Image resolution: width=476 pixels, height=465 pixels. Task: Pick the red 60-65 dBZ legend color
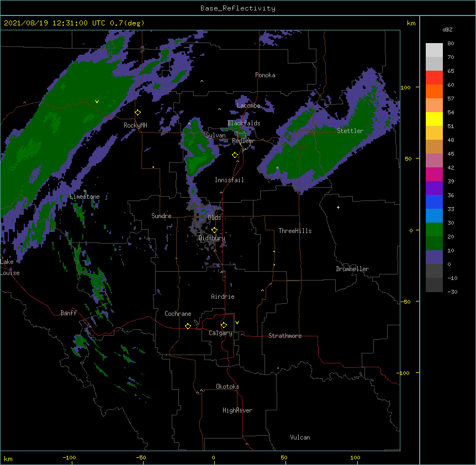point(434,78)
